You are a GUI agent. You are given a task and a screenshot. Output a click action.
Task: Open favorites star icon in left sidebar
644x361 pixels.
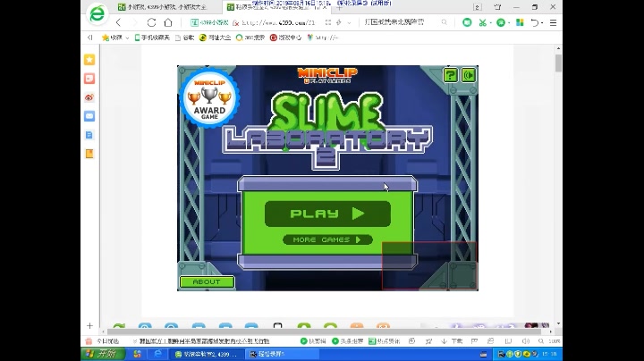coord(89,60)
